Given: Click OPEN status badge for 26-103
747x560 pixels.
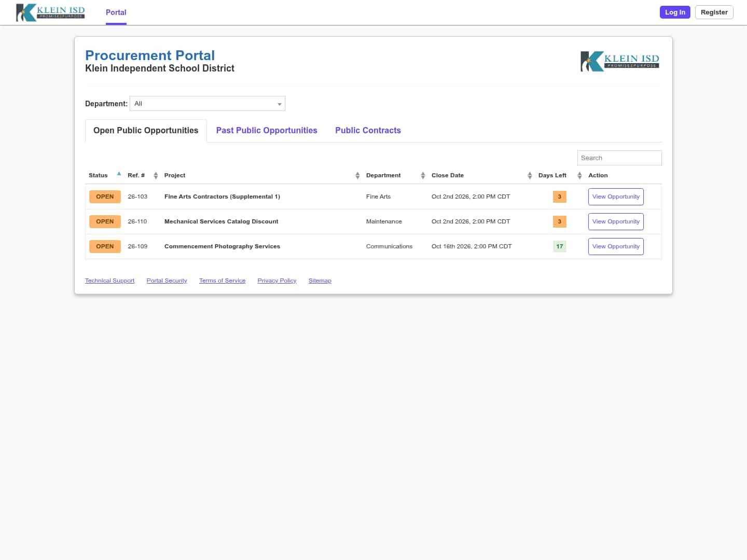Looking at the screenshot, I should coord(105,197).
